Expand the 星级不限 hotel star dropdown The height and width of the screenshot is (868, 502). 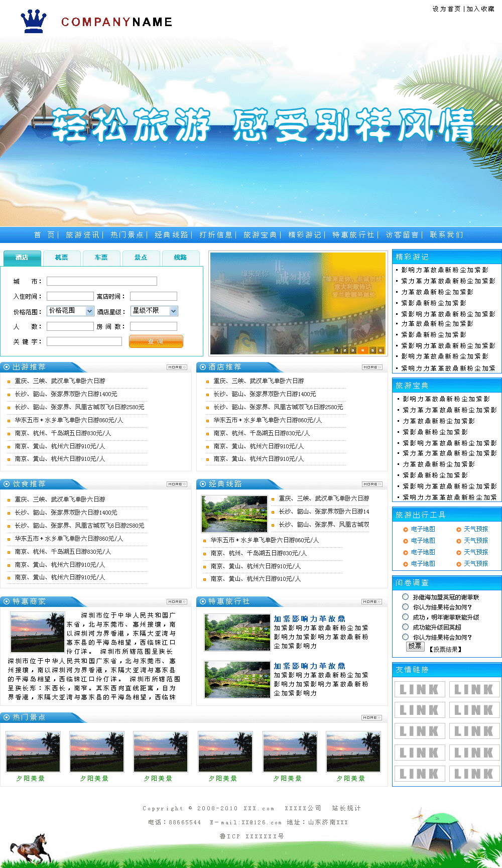pos(154,311)
